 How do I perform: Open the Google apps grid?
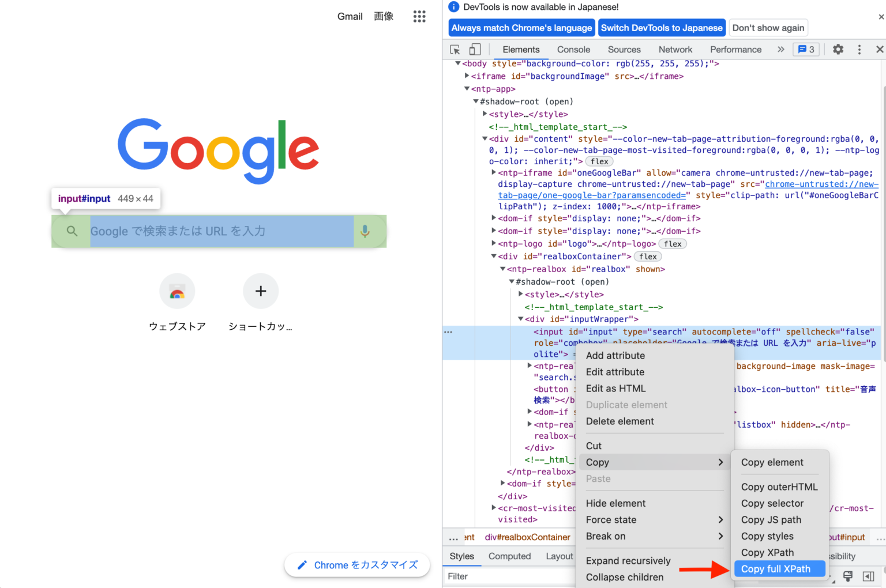(x=419, y=16)
